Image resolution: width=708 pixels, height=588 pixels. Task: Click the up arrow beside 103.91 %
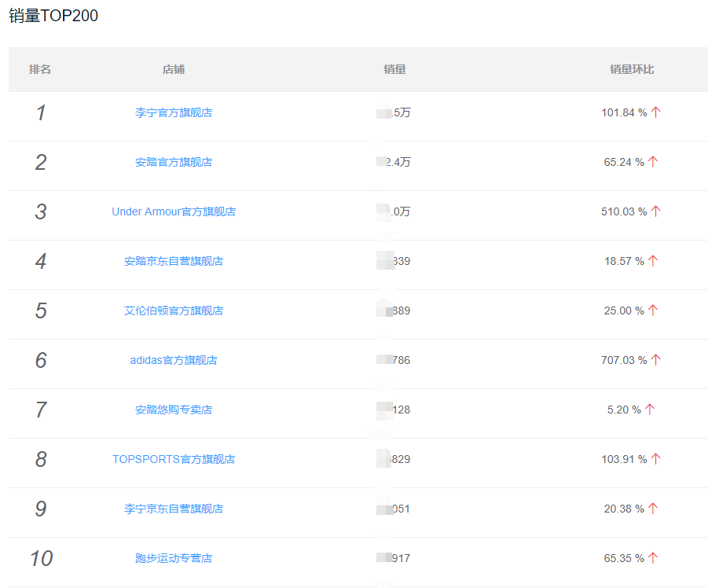coord(655,459)
